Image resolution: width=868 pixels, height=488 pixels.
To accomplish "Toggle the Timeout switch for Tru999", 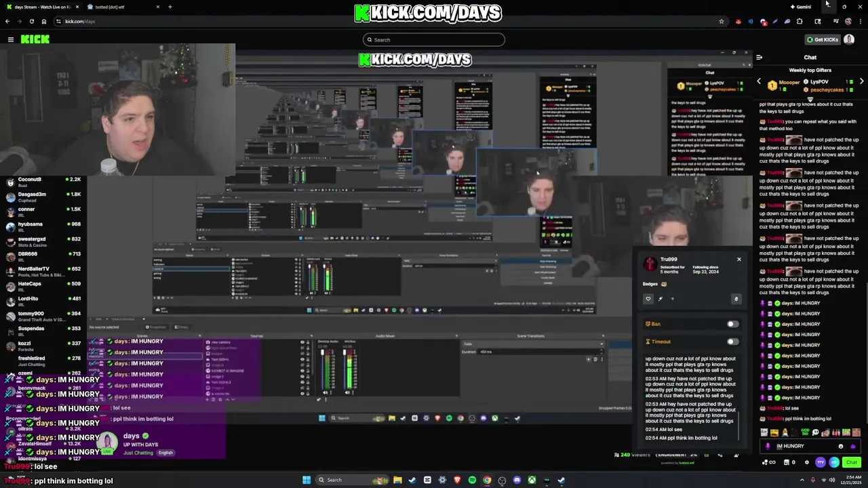I will pyautogui.click(x=732, y=342).
